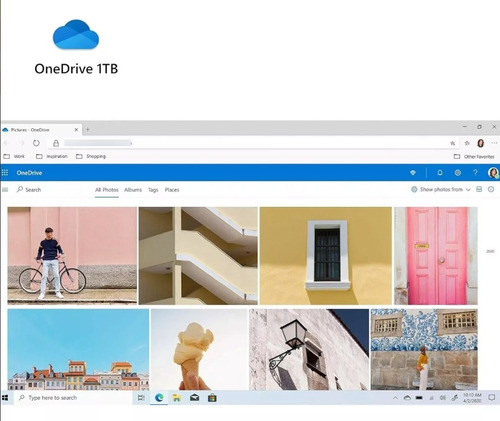The image size is (500, 421).
Task: Open Mail from the taskbar
Action: click(x=194, y=398)
